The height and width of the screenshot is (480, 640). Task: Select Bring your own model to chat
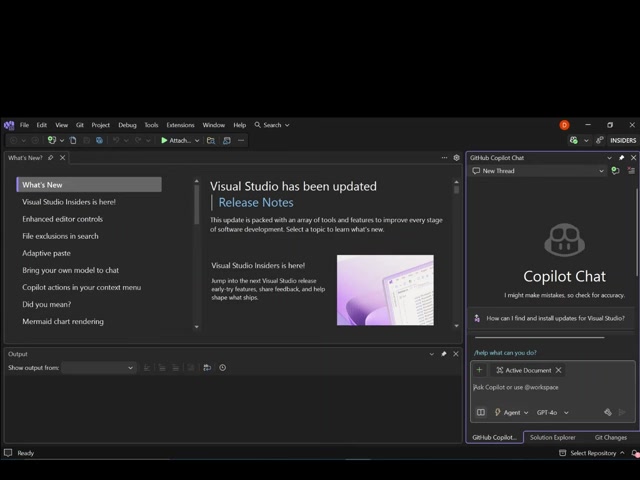pos(71,270)
